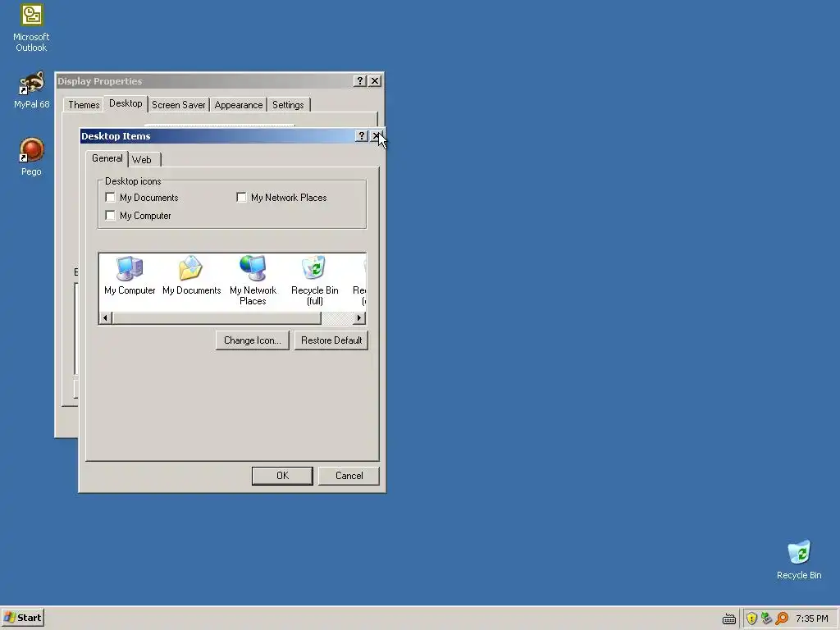This screenshot has height=630, width=840.
Task: Select Recycle Bin (full) icon in list
Action: 314,281
